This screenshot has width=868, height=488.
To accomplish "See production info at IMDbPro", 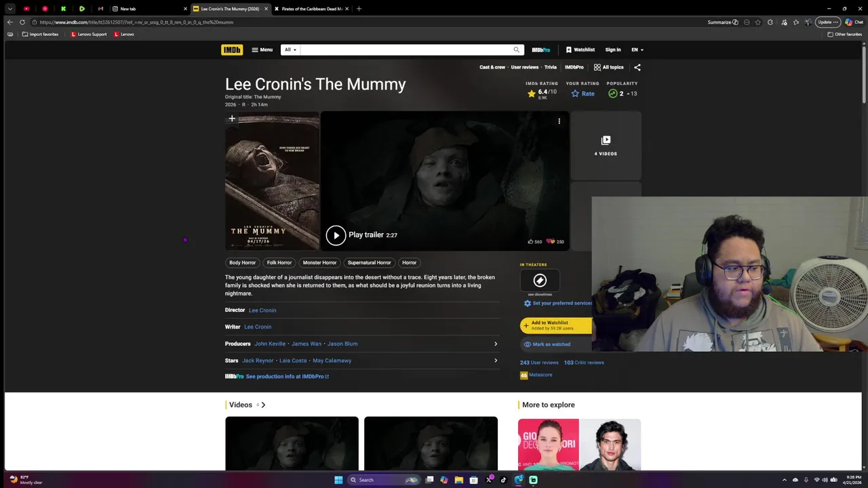I will (287, 376).
